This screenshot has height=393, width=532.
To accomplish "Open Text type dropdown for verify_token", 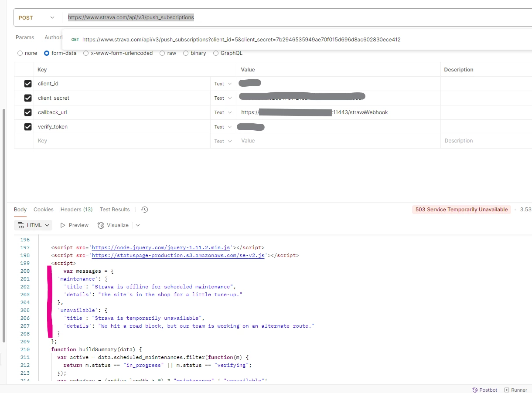I will [x=223, y=127].
